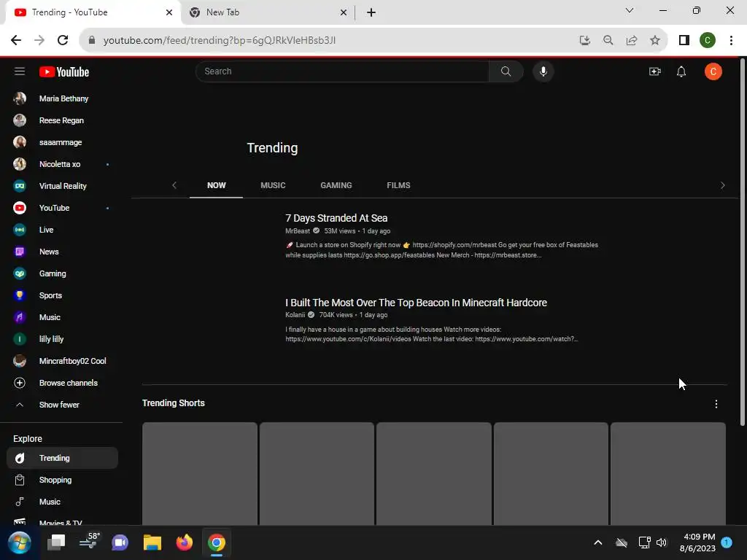
Task: Open the browser side panel
Action: [684, 40]
